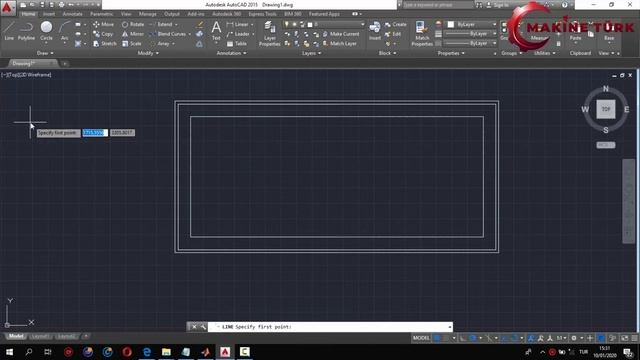Click the search keyword input box
Screen dimensions: 640x360
pos(438,5)
